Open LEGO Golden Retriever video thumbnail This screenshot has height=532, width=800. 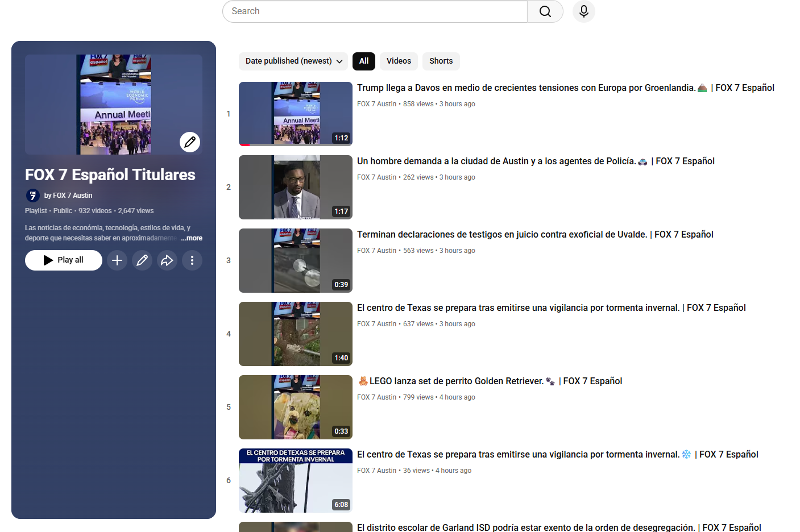296,407
